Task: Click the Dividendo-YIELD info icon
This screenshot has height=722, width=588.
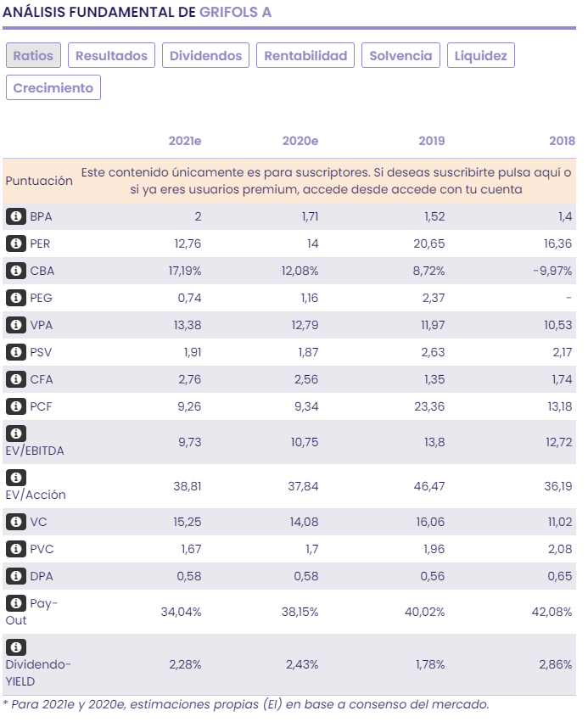Action: (x=15, y=647)
